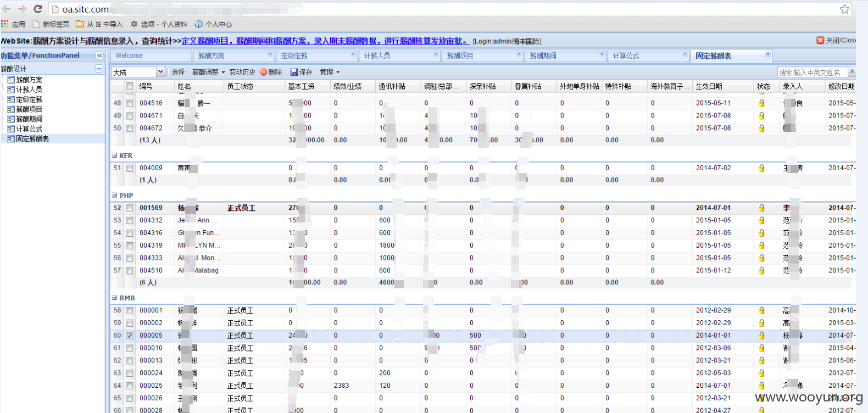Click lock status icon for row 001569
Image resolution: width=868 pixels, height=413 pixels.
(761, 208)
